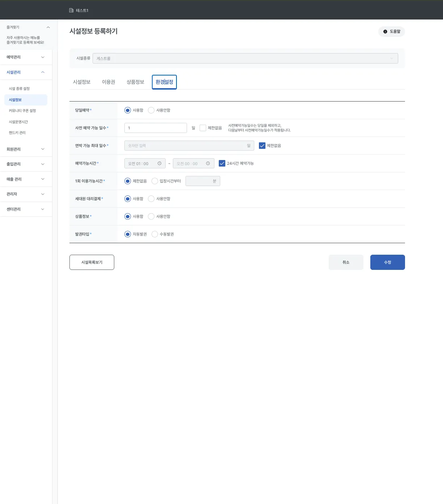This screenshot has width=443, height=504.
Task: Click the 시설목록보기 button
Action: pyautogui.click(x=92, y=262)
